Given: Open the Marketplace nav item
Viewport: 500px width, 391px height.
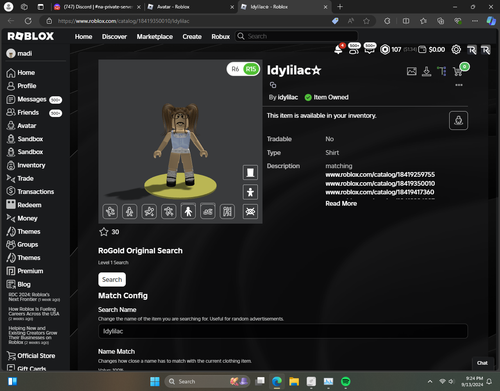Looking at the screenshot, I should [x=155, y=37].
